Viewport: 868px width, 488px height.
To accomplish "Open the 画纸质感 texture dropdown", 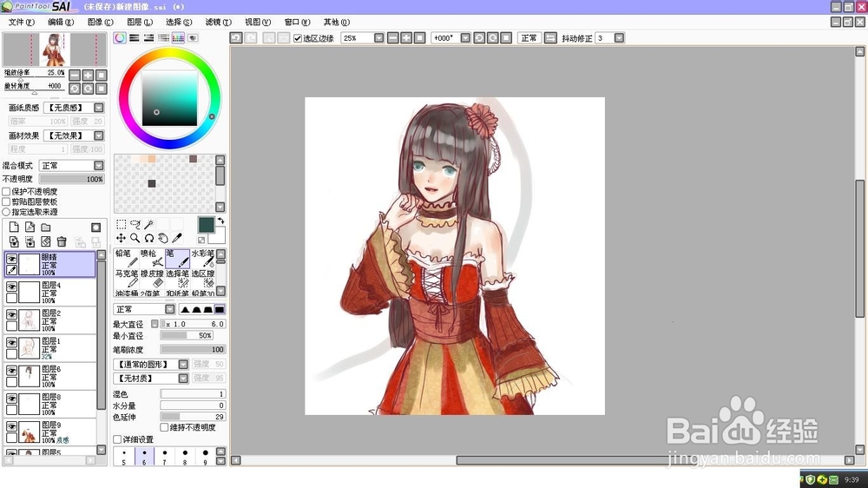I will click(x=99, y=108).
